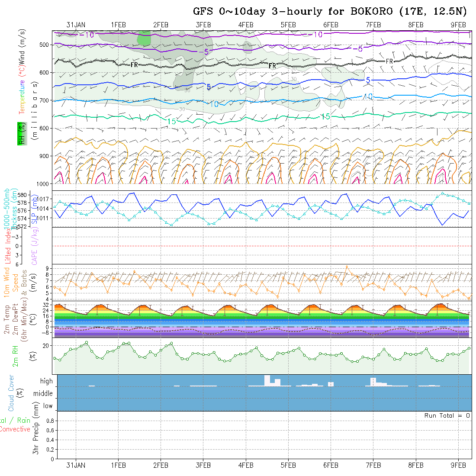Click the 2m RH axis label
The height and width of the screenshot is (476, 476).
pos(15,356)
